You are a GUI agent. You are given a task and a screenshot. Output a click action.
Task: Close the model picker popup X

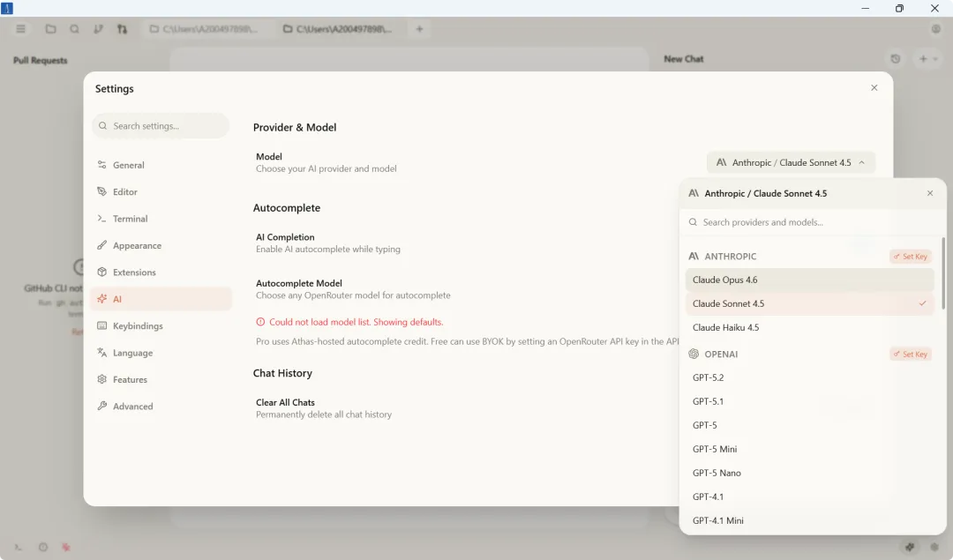[930, 193]
